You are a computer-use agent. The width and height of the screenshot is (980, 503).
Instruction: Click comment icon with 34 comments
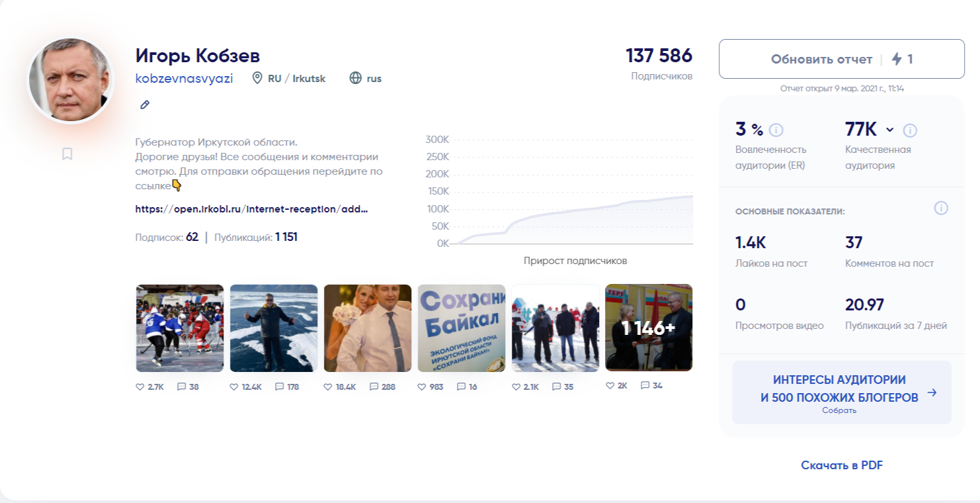pyautogui.click(x=645, y=385)
